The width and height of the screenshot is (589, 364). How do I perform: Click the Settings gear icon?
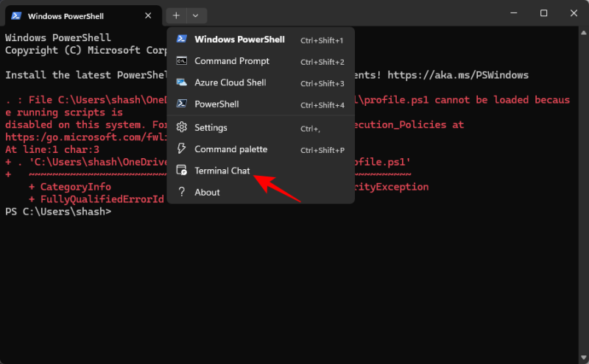click(x=181, y=128)
